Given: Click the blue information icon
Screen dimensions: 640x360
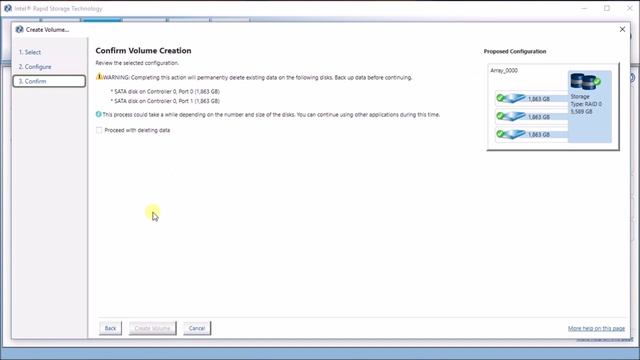Looking at the screenshot, I should (98, 114).
